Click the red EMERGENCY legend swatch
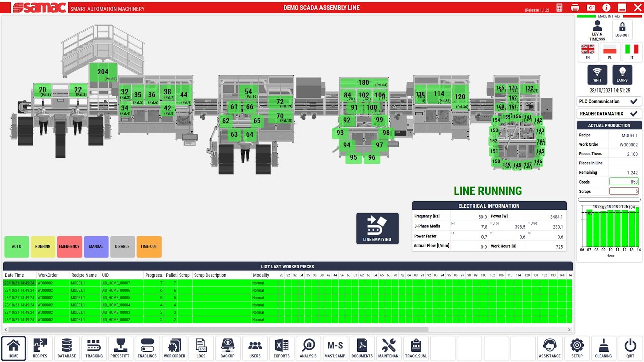 tap(69, 247)
